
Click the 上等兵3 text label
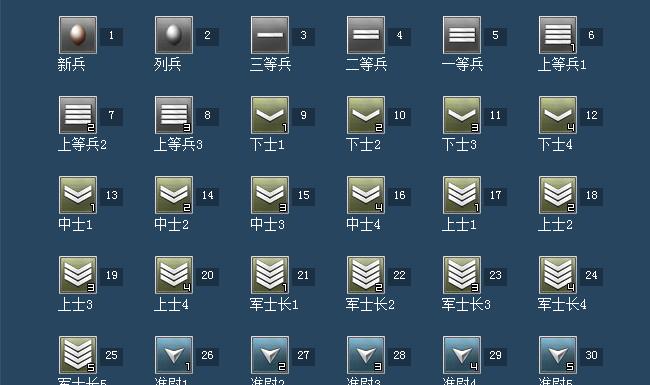[178, 145]
